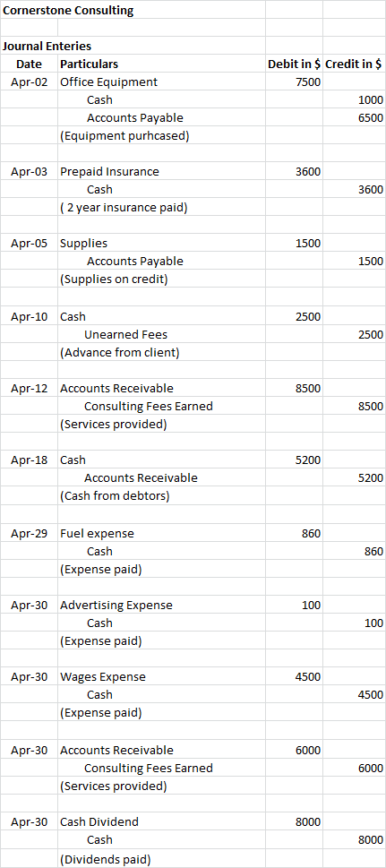Click the 6500 credit amount
The height and width of the screenshot is (868, 386).
click(371, 118)
